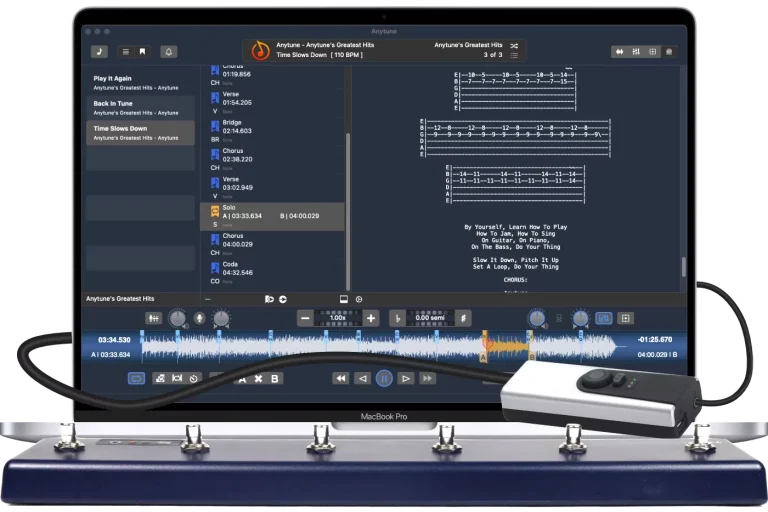Screen dimensions: 768x512
Task: Click the orange loop region in waveform
Action: point(507,346)
